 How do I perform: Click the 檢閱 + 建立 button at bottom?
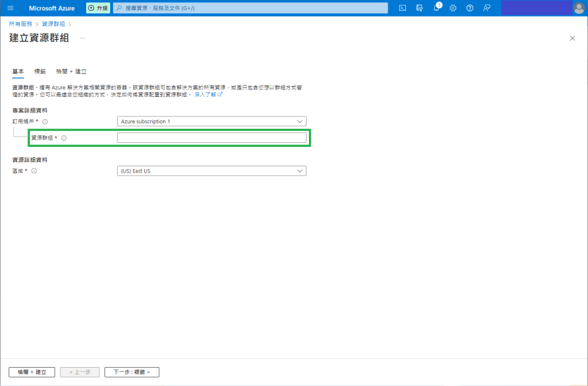32,372
